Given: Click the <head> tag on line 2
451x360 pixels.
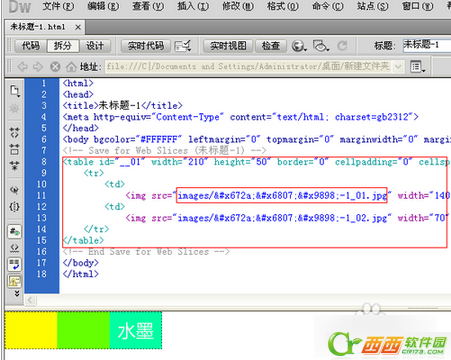Looking at the screenshot, I should [x=78, y=95].
